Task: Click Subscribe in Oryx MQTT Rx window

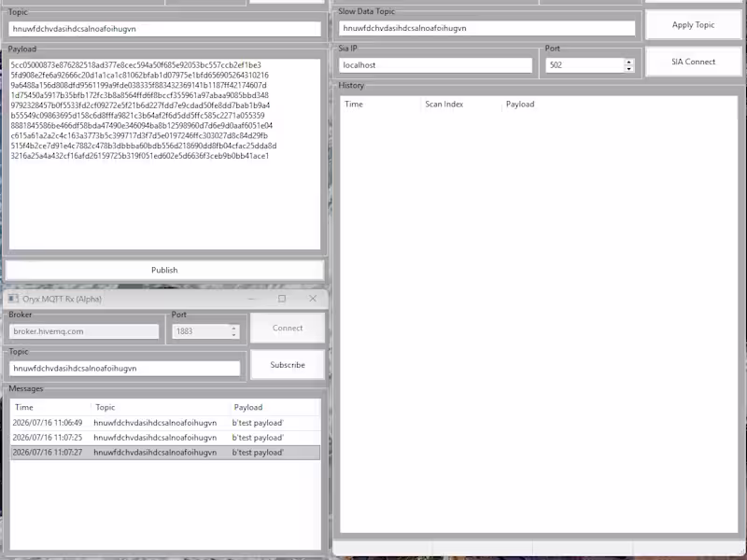Action: click(x=288, y=365)
